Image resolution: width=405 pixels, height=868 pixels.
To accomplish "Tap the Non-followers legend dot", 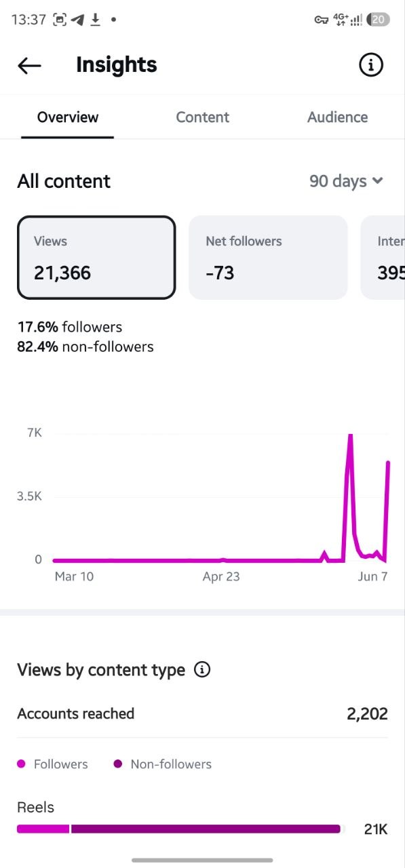I will point(118,764).
